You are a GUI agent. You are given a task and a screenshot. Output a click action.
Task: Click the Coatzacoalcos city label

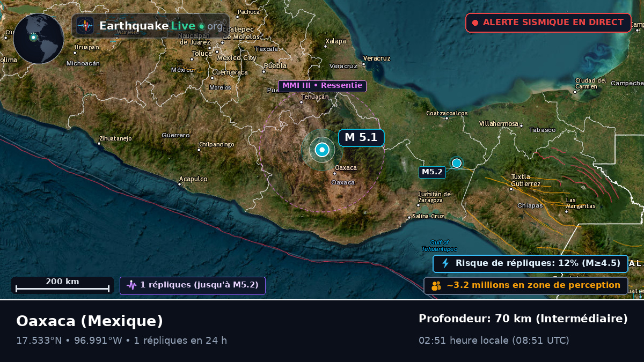(447, 113)
